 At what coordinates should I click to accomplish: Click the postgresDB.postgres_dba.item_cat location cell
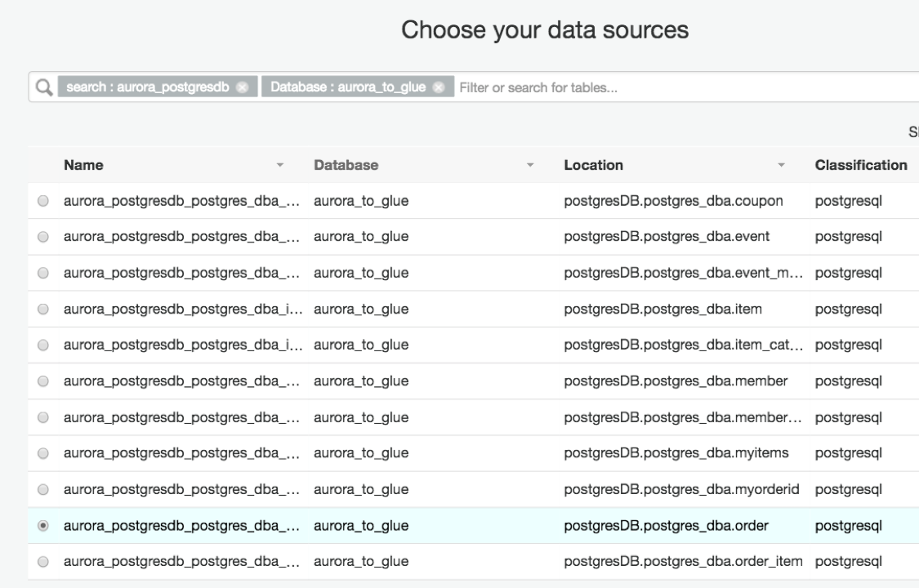click(680, 345)
